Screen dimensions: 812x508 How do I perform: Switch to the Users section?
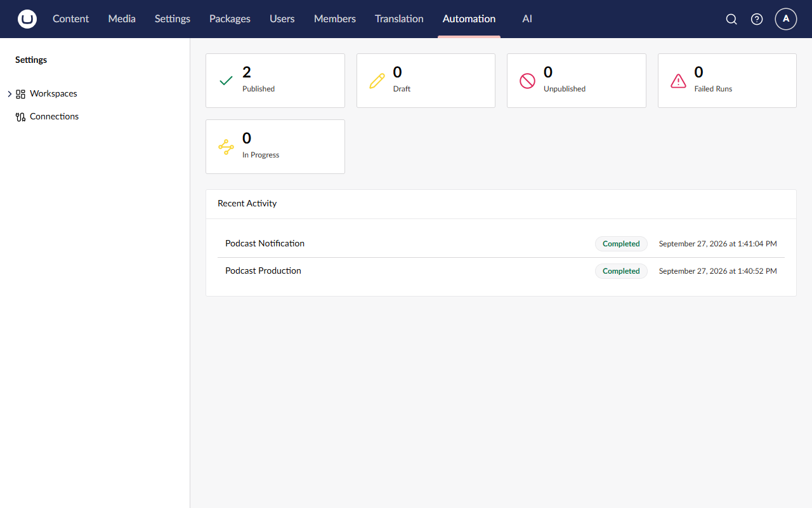(282, 19)
